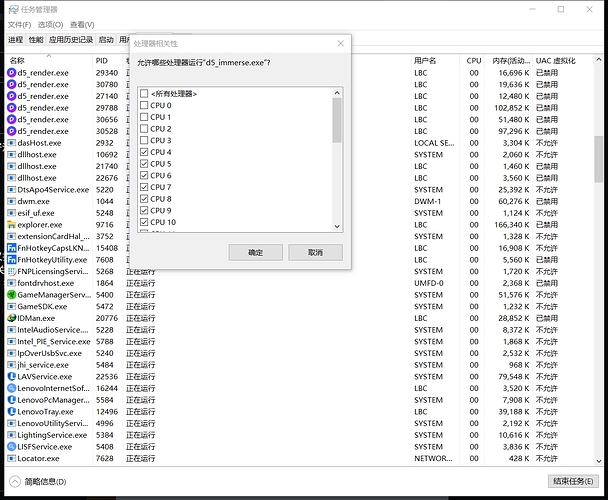The width and height of the screenshot is (608, 500).
Task: Select LenovoPcManager icon
Action: 12,400
